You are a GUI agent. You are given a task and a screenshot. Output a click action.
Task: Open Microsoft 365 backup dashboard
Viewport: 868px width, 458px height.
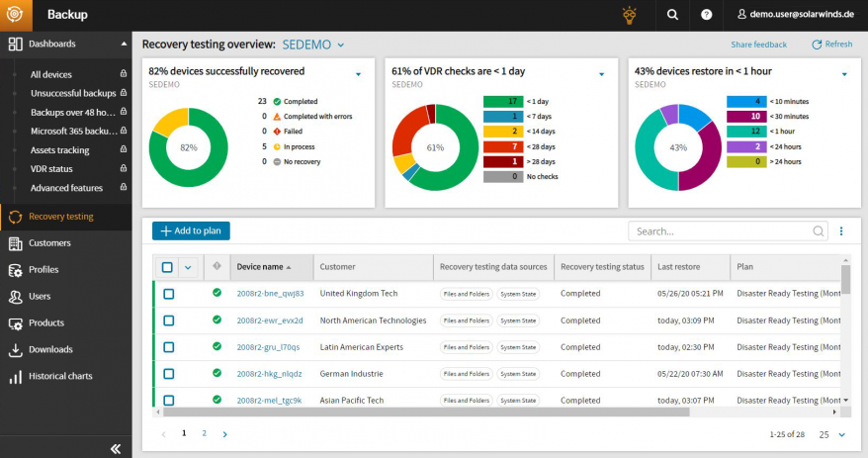click(73, 131)
